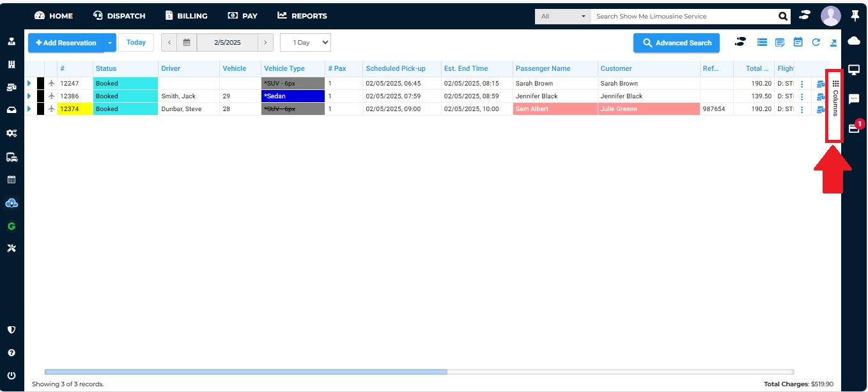Refresh the reservations grid
This screenshot has width=868, height=392.
click(x=816, y=42)
